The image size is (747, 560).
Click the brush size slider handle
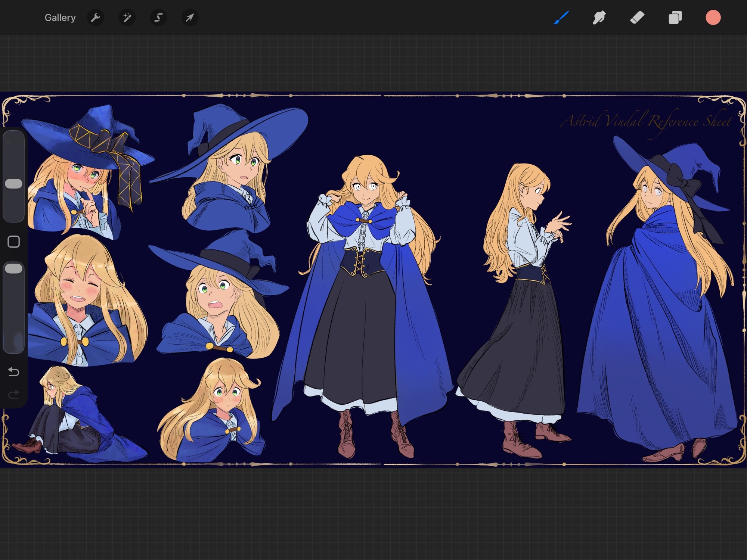(14, 184)
